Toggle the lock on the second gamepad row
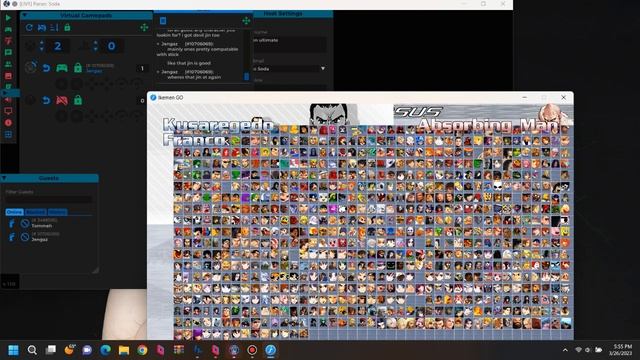 (x=78, y=100)
